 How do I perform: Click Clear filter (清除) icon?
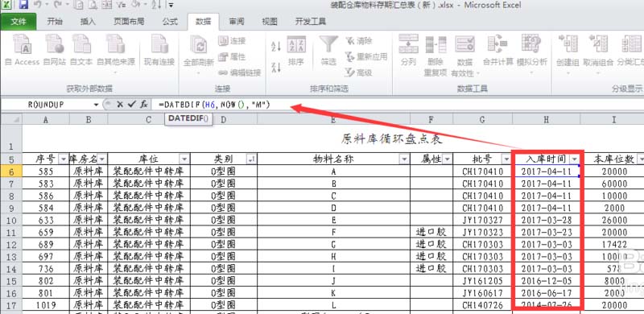358,41
